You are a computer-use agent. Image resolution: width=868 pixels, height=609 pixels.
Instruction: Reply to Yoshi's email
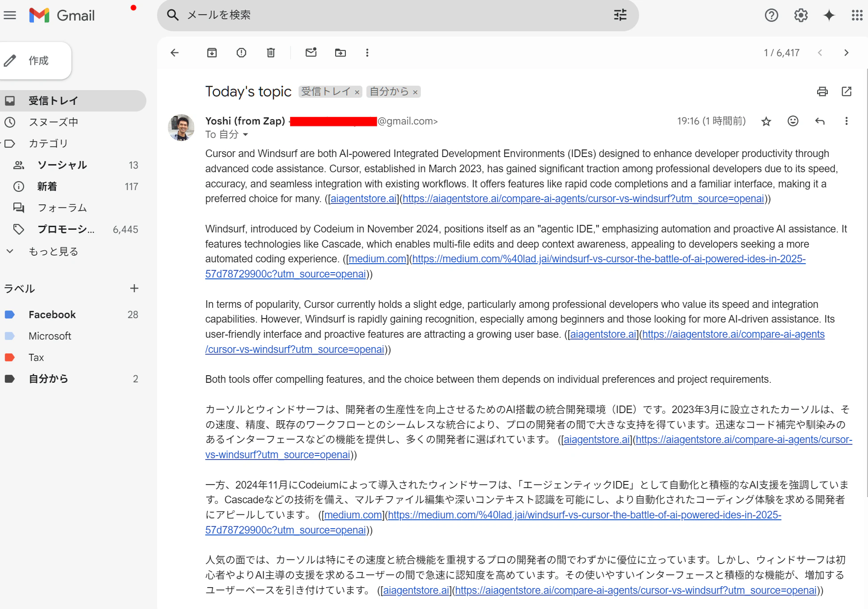[x=820, y=121]
